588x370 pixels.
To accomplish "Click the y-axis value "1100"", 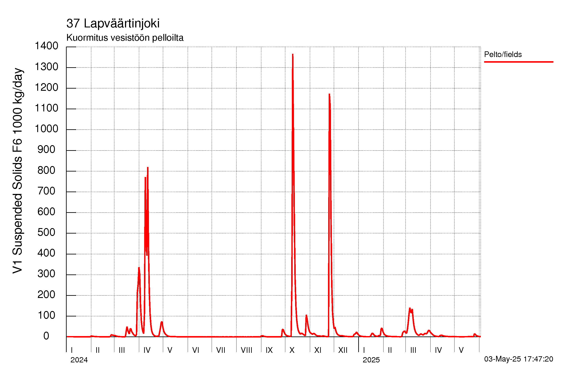I will [46, 108].
